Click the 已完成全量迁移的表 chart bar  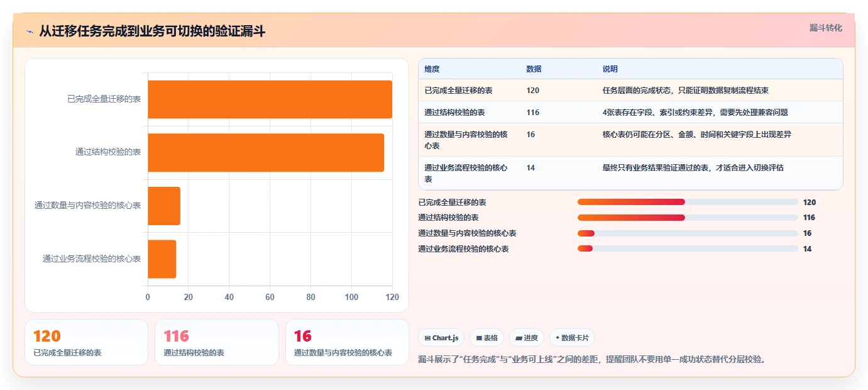click(270, 99)
